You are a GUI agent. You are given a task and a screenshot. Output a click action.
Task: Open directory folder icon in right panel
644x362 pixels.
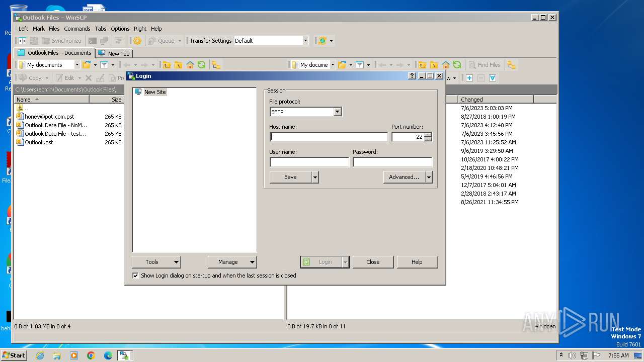pyautogui.click(x=342, y=65)
